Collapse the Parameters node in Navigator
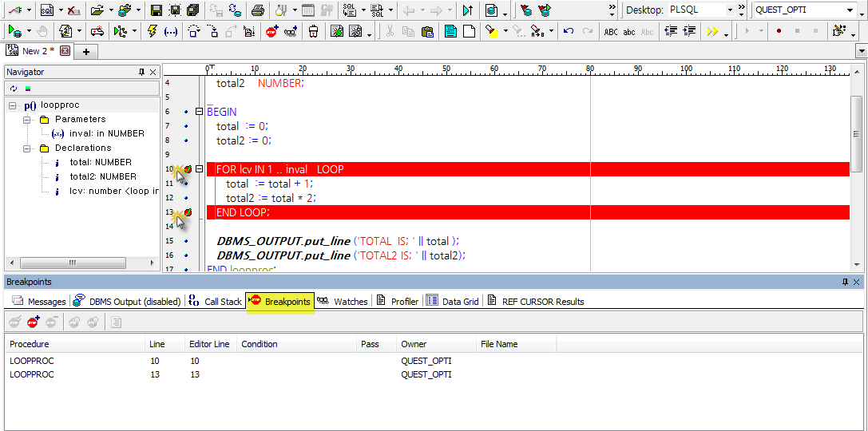The height and width of the screenshot is (431, 868). point(26,120)
